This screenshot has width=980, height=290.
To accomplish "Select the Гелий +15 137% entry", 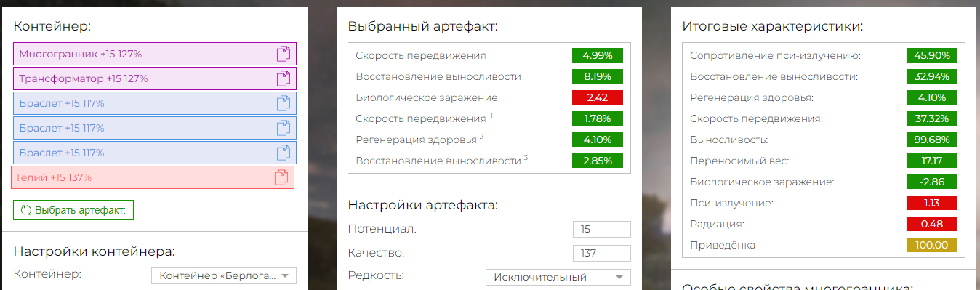I will click(x=153, y=177).
